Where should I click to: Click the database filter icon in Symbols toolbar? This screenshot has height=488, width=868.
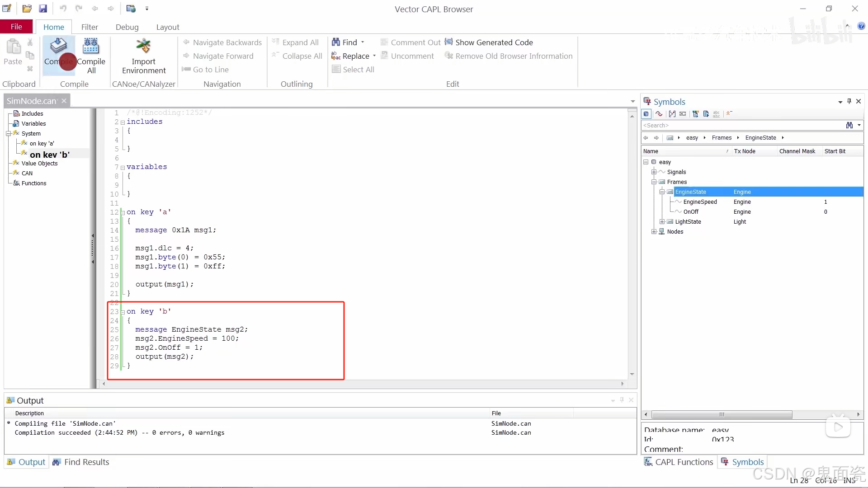click(x=646, y=114)
